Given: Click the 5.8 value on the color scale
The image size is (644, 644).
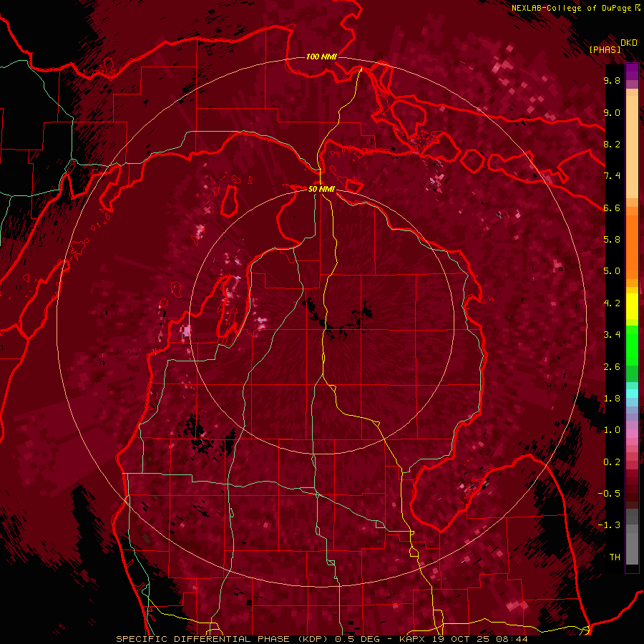Looking at the screenshot, I should [x=612, y=240].
